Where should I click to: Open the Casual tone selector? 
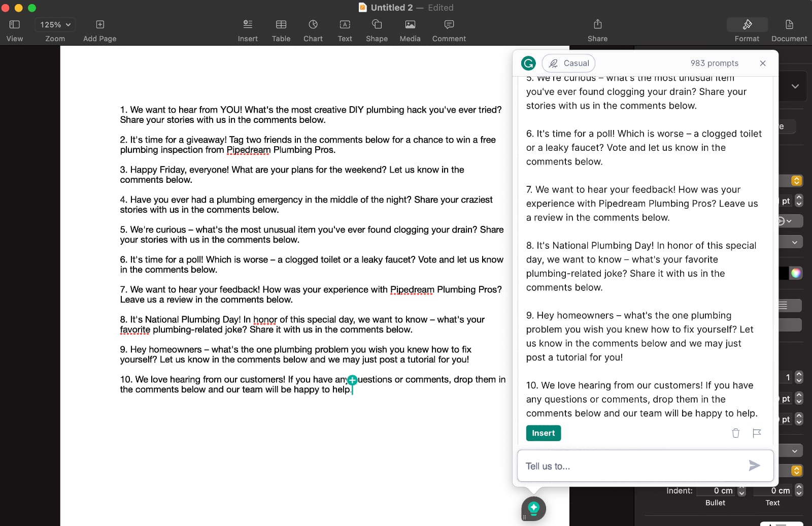tap(568, 63)
